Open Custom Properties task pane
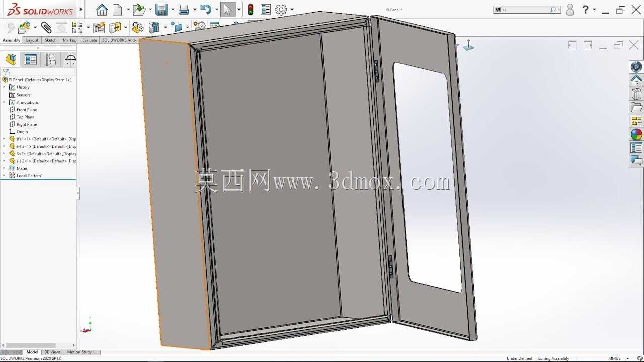Image resolution: width=644 pixels, height=362 pixels. (636, 148)
